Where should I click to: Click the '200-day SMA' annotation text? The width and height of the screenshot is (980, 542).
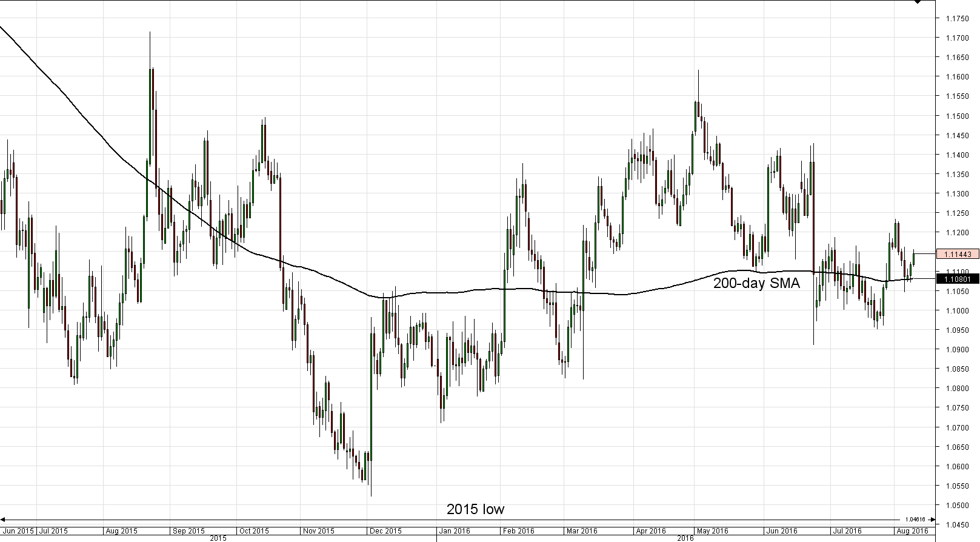756,283
